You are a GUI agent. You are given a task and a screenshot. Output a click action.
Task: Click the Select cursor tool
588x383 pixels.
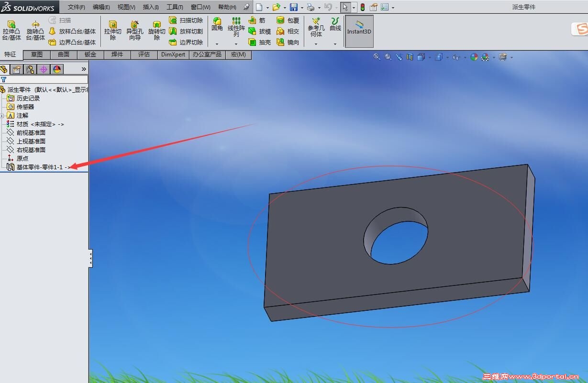pos(345,7)
